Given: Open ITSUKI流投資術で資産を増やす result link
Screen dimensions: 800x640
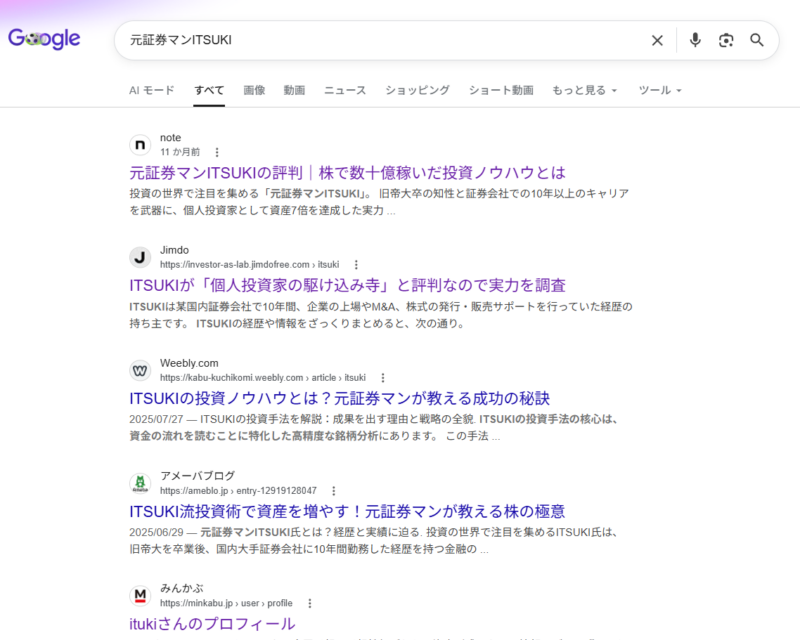Looking at the screenshot, I should [x=347, y=511].
